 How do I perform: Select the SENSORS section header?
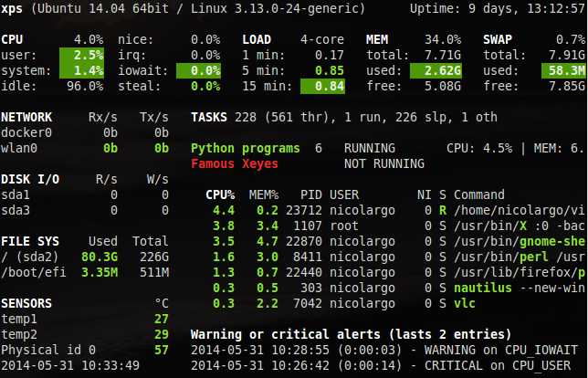click(x=26, y=303)
